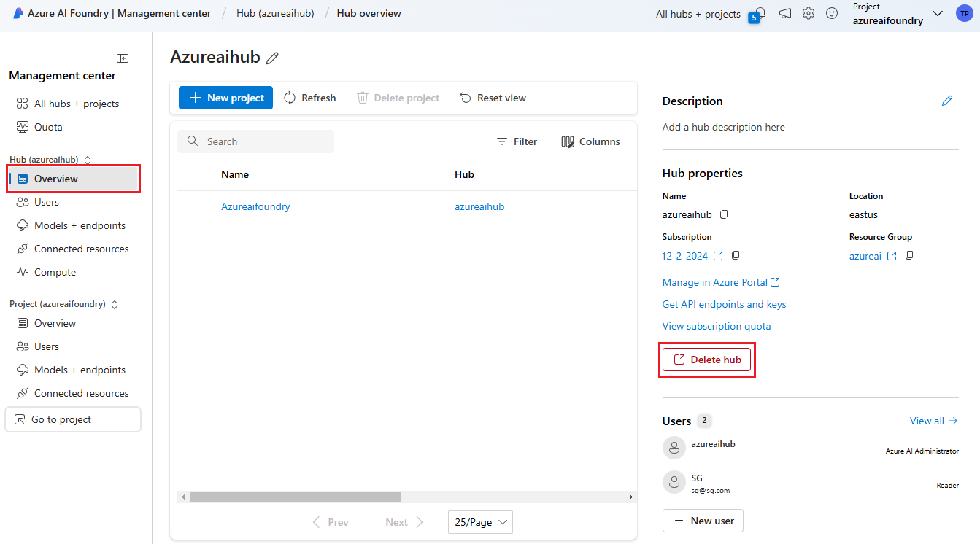980x544 pixels.
Task: Click the SG user avatar icon
Action: (674, 482)
